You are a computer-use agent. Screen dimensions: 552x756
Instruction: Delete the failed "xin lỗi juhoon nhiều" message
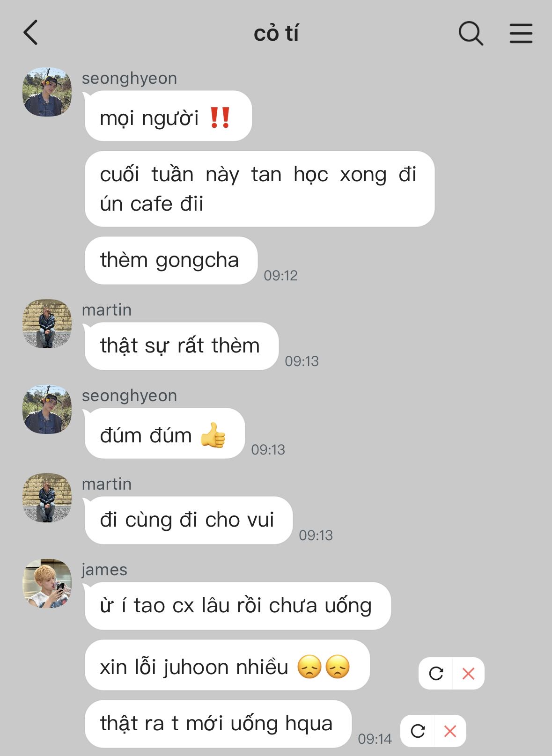coord(468,674)
